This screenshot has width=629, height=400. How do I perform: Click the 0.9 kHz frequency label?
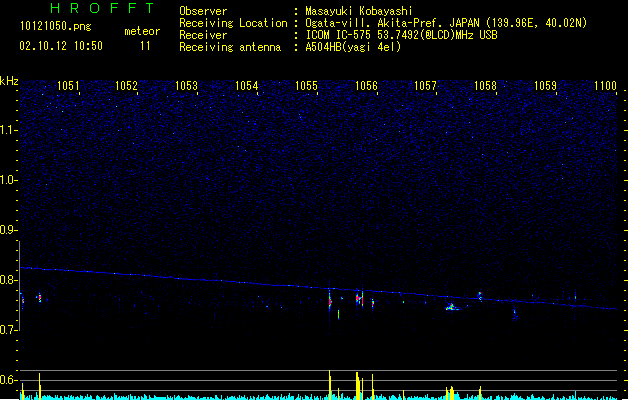pyautogui.click(x=8, y=230)
